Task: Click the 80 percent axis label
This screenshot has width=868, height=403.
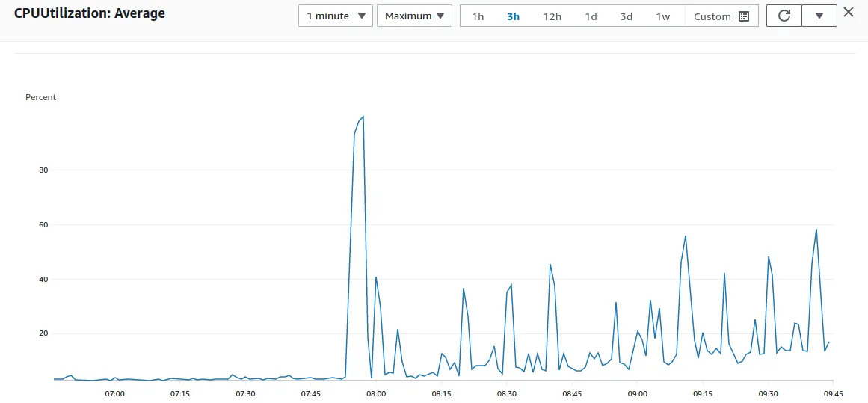Action: (44, 170)
